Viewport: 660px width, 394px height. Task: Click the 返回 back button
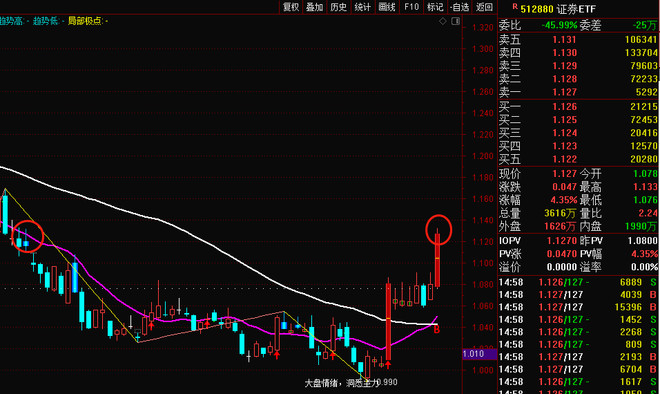click(x=484, y=7)
